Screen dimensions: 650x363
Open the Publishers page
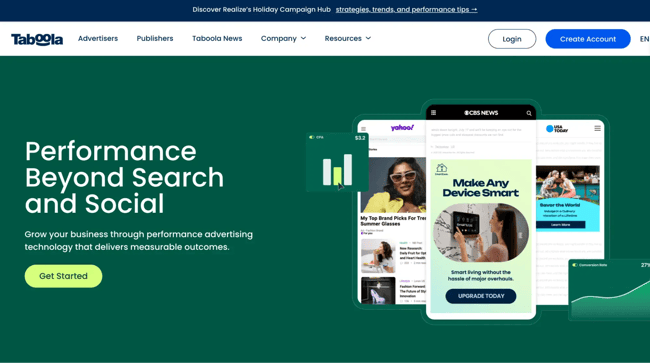pos(155,39)
